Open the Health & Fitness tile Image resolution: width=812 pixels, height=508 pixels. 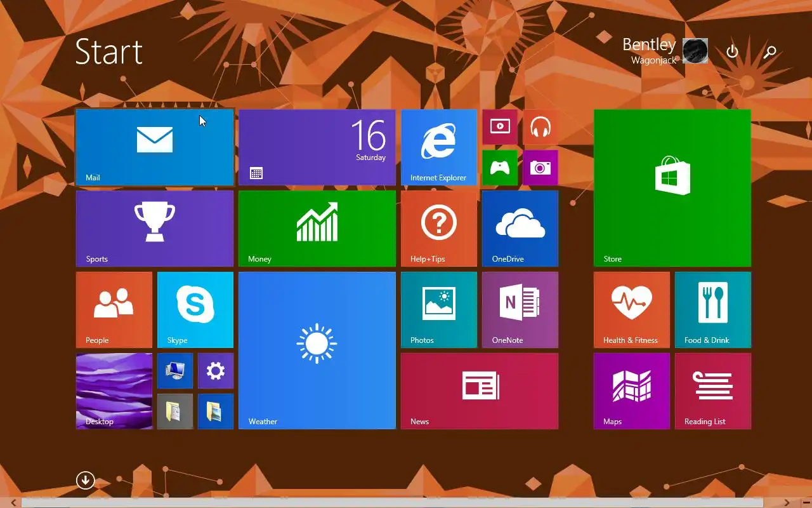(632, 310)
